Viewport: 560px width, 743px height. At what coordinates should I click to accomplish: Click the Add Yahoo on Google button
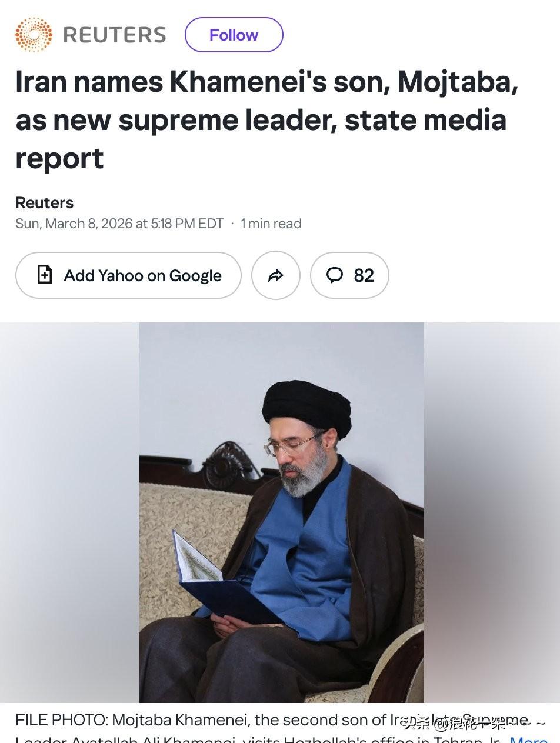pyautogui.click(x=128, y=275)
